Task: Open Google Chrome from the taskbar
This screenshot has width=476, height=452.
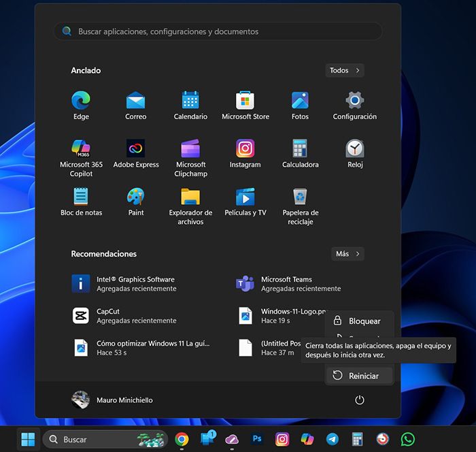Action: pyautogui.click(x=182, y=439)
